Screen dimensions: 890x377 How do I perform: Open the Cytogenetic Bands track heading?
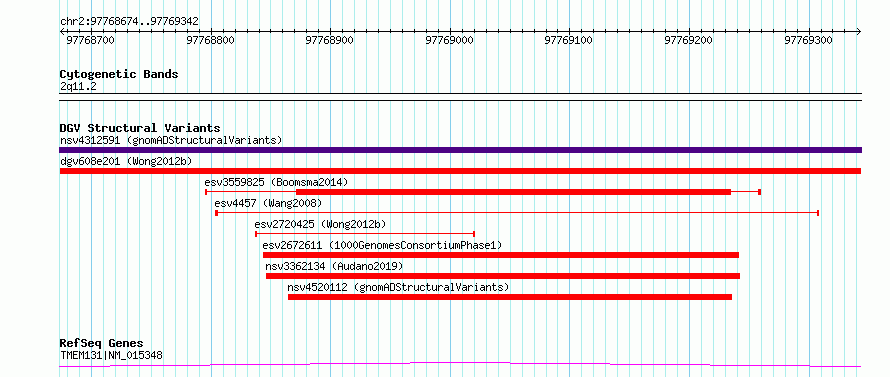coord(119,74)
